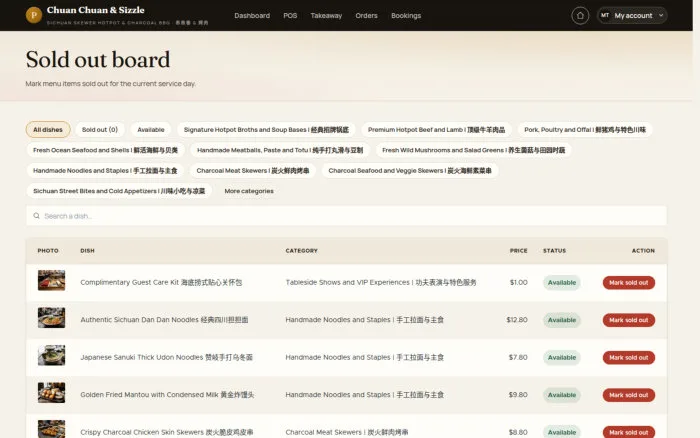700x438 pixels.
Task: Open the Bookings nav item
Action: click(x=406, y=16)
